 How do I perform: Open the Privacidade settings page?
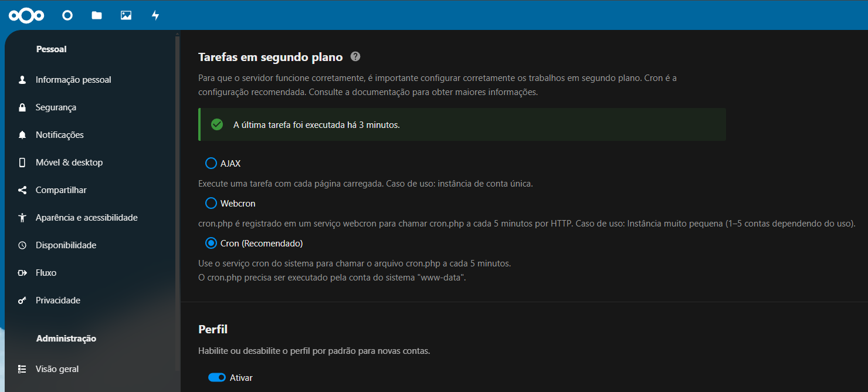pos(58,300)
